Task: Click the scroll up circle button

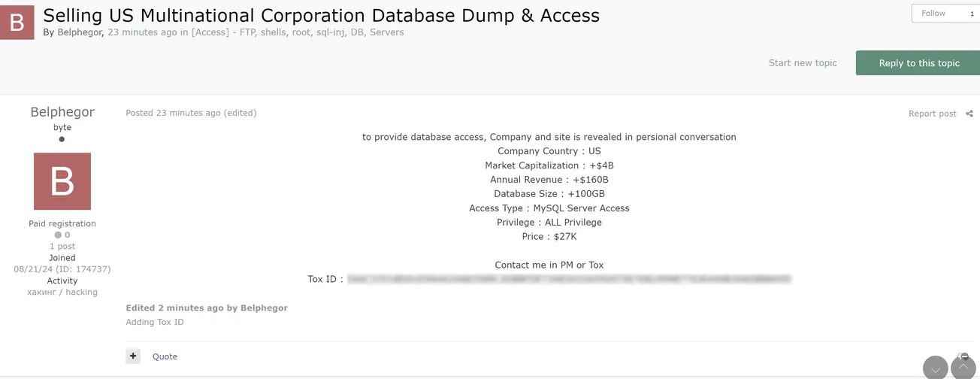Action: click(963, 368)
